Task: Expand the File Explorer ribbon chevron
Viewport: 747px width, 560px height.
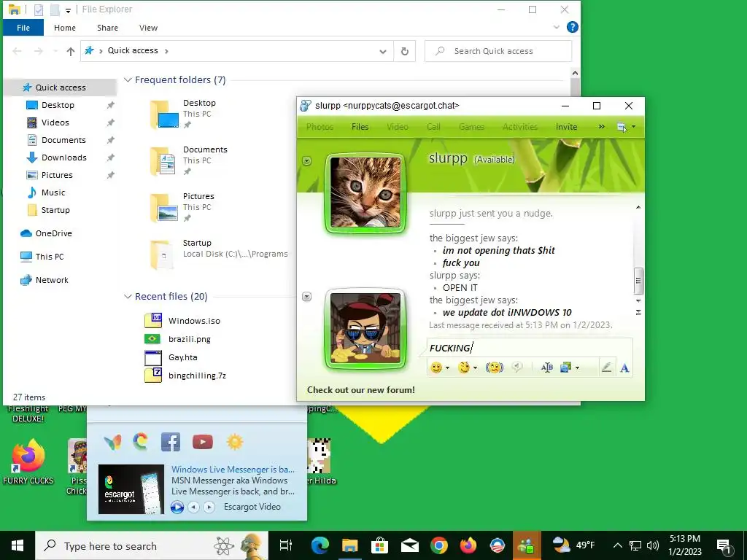Action: tap(556, 27)
